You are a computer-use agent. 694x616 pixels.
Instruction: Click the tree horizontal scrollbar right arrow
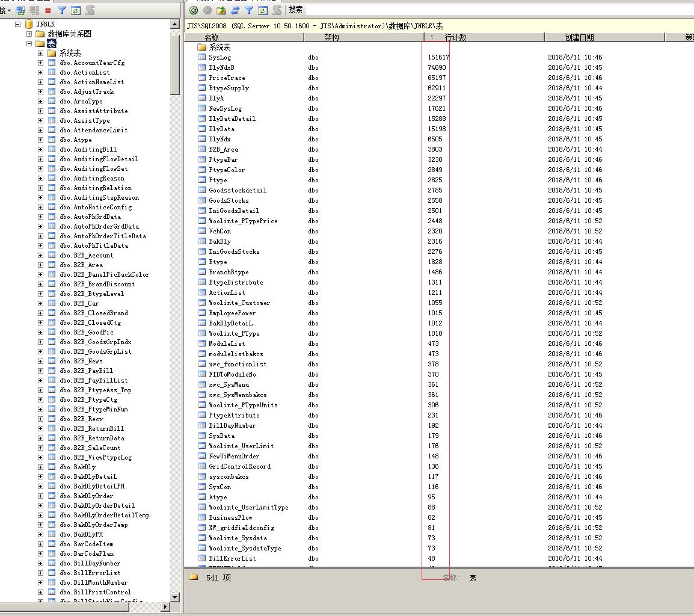(x=165, y=607)
